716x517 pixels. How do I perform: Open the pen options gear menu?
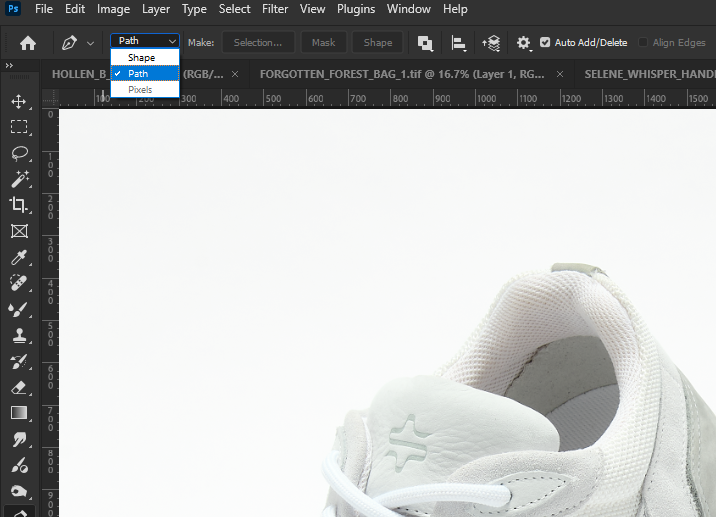pos(523,43)
